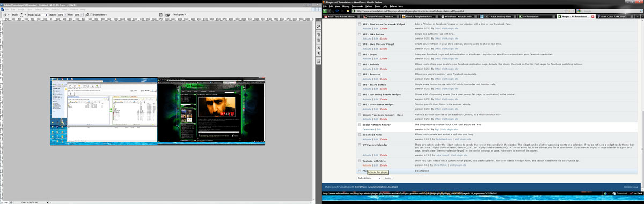Enable airbrush mode in Photoshop options bar
The width and height of the screenshot is (644, 204).
pos(87,14)
